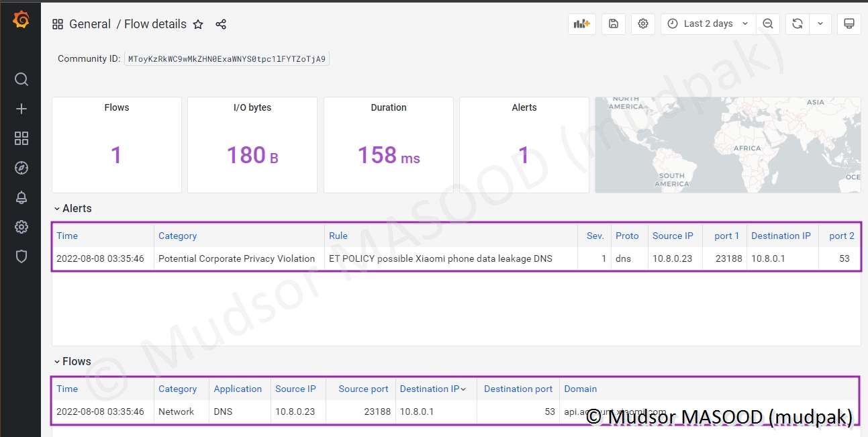Share the dashboard using share icon
The height and width of the screenshot is (437, 868).
[x=221, y=24]
